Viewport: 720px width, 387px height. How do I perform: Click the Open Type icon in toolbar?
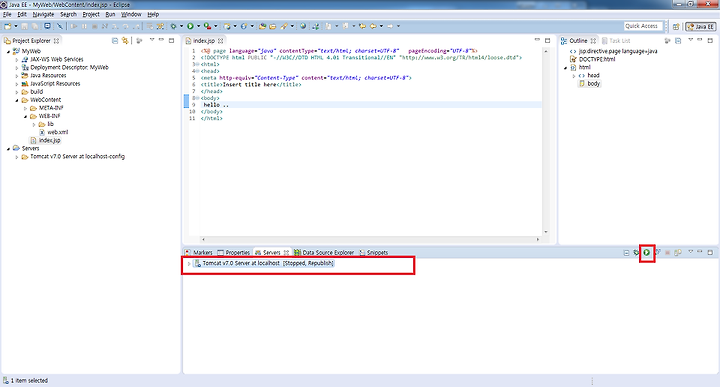pyautogui.click(x=262, y=26)
